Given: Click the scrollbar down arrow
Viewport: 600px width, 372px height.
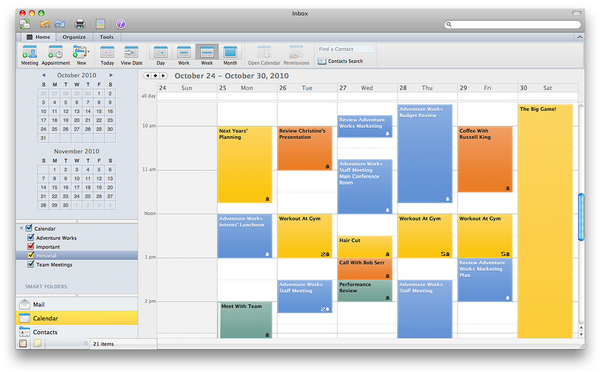Looking at the screenshot, I should click(x=581, y=334).
